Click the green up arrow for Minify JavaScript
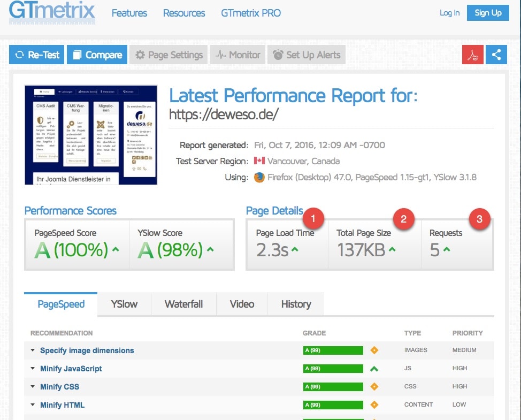521x420 pixels. [x=374, y=369]
